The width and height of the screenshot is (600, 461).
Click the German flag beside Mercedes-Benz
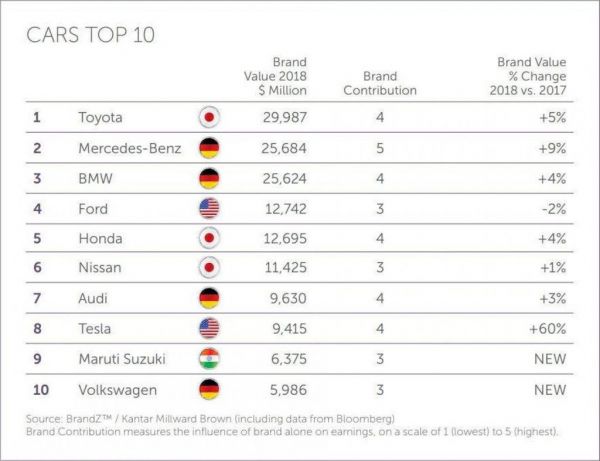[210, 148]
